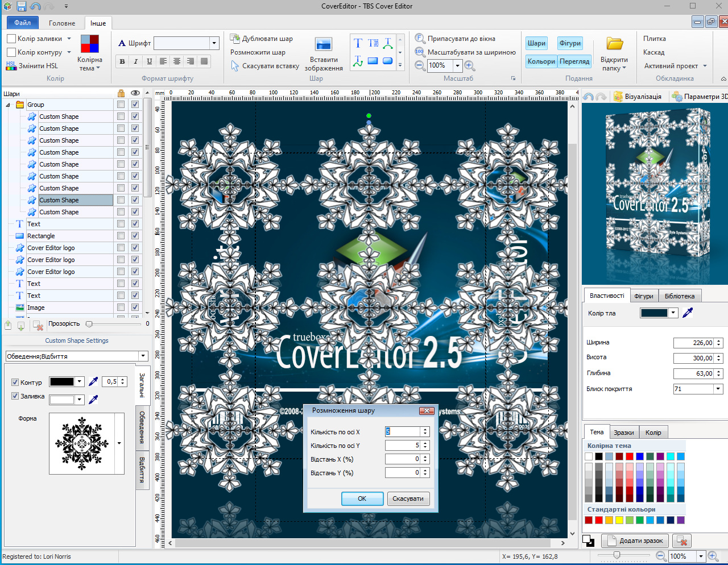728x565 pixels.
Task: Click Вставити зображення insert image
Action: coord(324,53)
